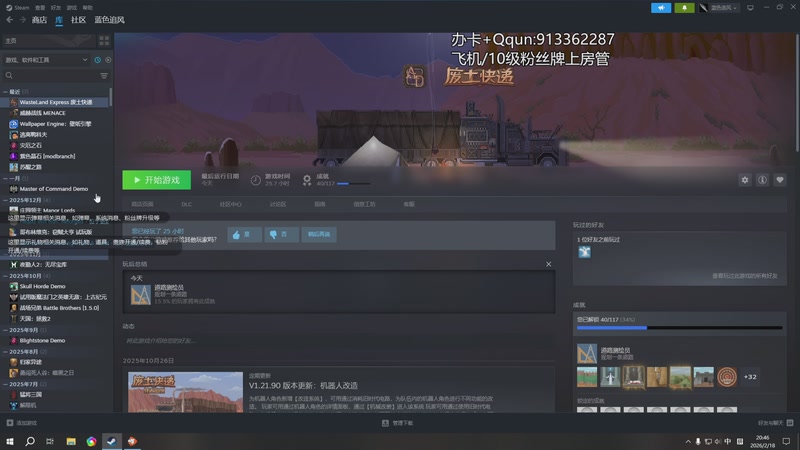Sort library by recent activity clock
The height and width of the screenshot is (450, 800).
click(97, 60)
